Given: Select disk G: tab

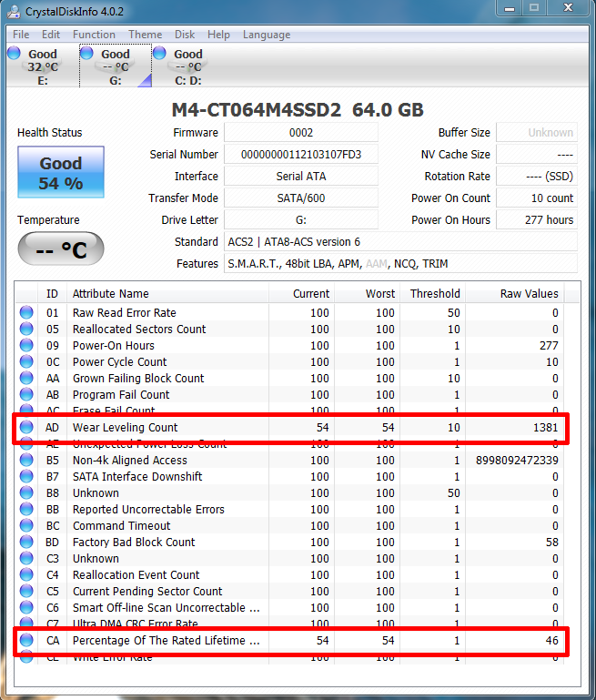Looking at the screenshot, I should [x=116, y=66].
